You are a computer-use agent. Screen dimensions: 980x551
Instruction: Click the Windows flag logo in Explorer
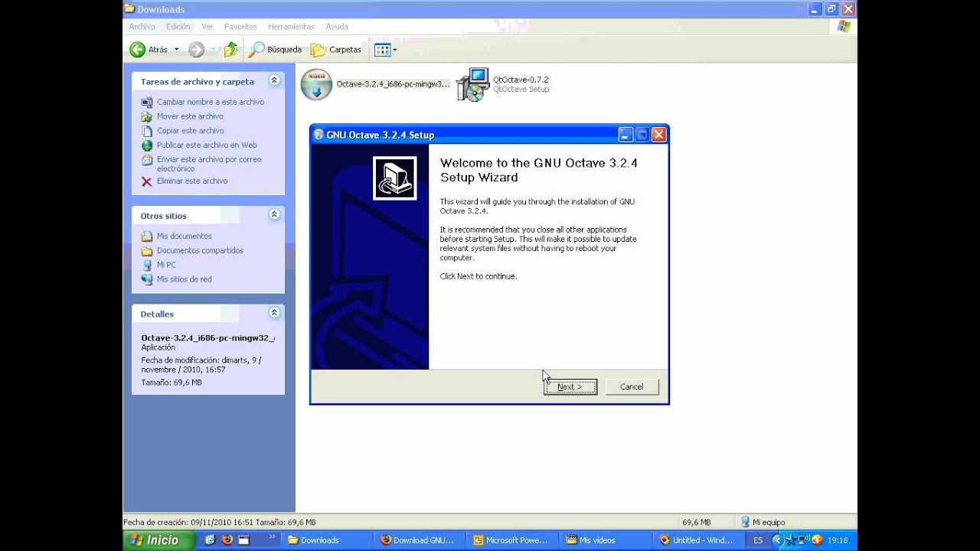844,27
